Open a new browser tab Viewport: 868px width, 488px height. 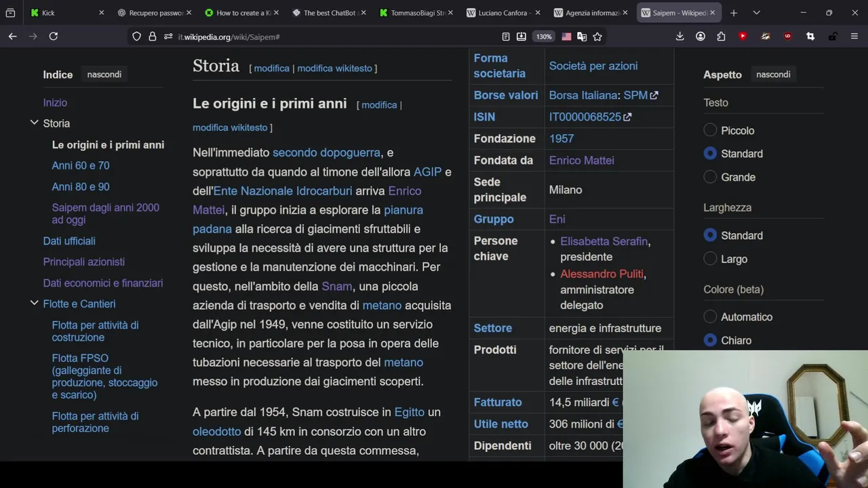pos(734,13)
